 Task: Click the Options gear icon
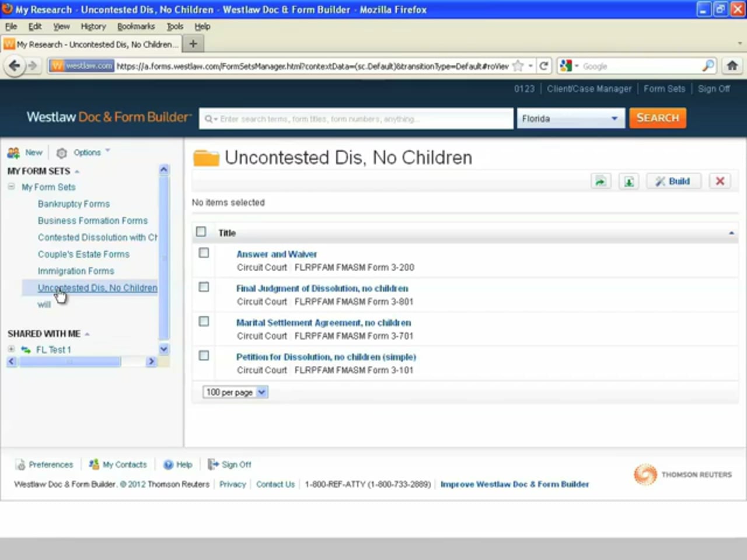(61, 153)
